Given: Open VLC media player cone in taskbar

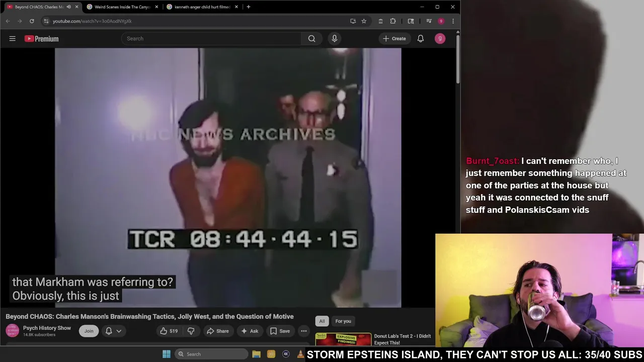Looking at the screenshot, I should [x=300, y=354].
